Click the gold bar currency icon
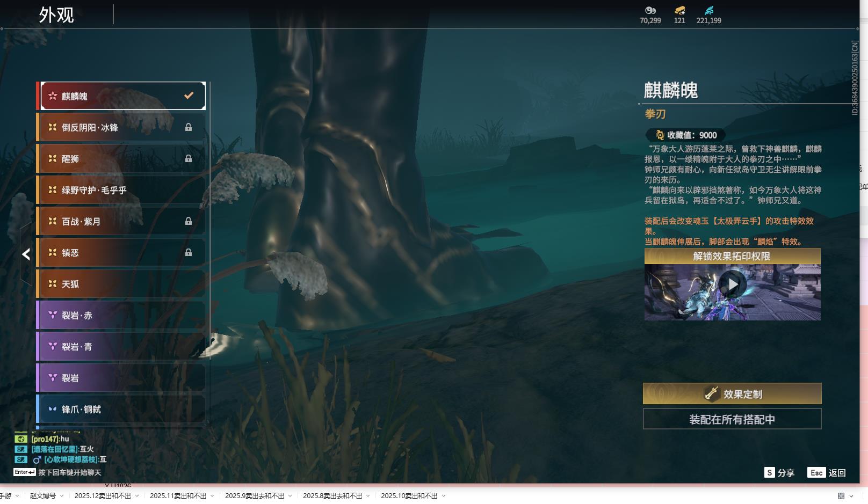The width and height of the screenshot is (868, 504). (680, 10)
